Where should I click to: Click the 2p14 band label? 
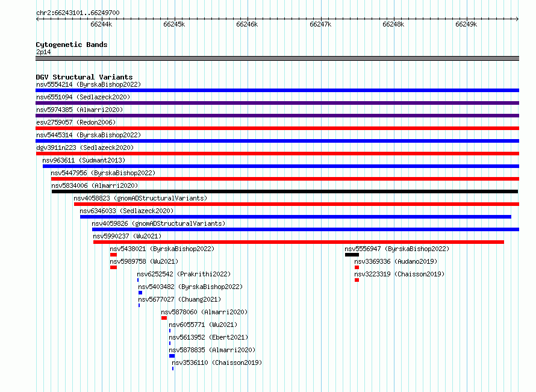coord(43,52)
